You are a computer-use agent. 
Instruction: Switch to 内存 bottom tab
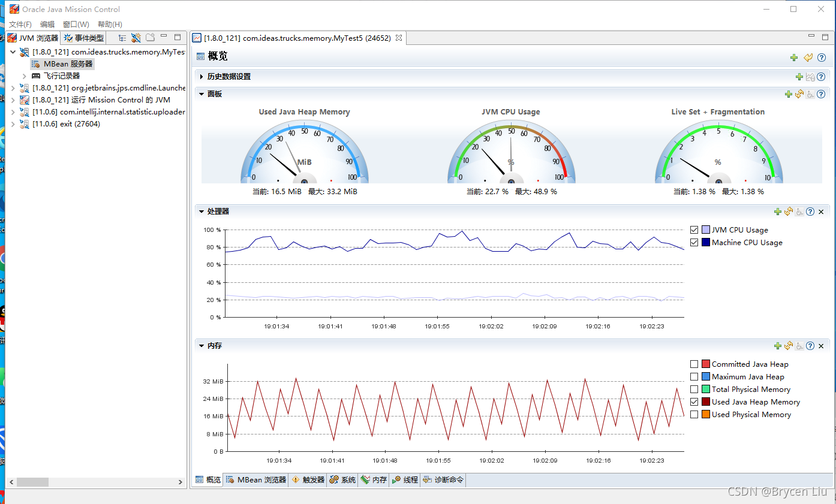pos(374,480)
